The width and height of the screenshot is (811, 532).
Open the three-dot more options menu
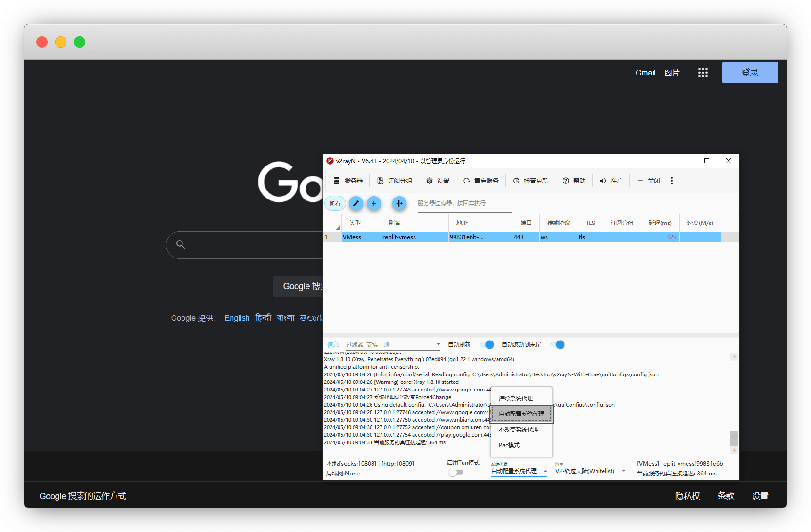pyautogui.click(x=672, y=181)
